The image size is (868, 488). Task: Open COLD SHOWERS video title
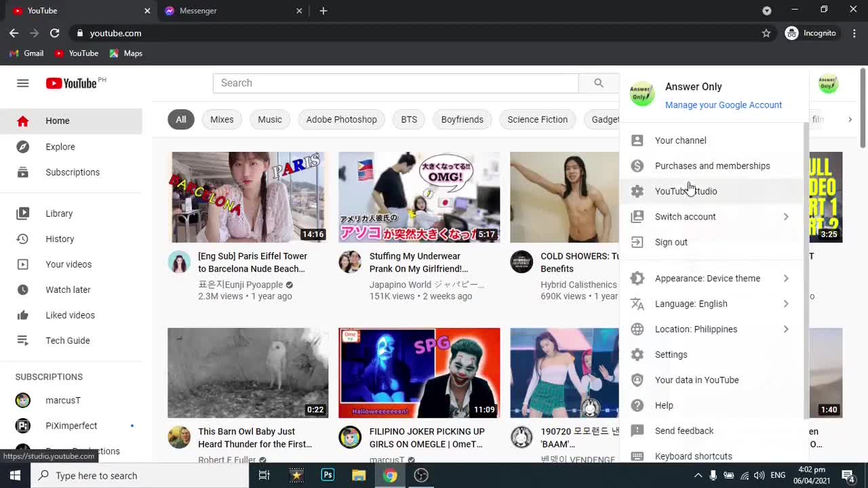[580, 262]
